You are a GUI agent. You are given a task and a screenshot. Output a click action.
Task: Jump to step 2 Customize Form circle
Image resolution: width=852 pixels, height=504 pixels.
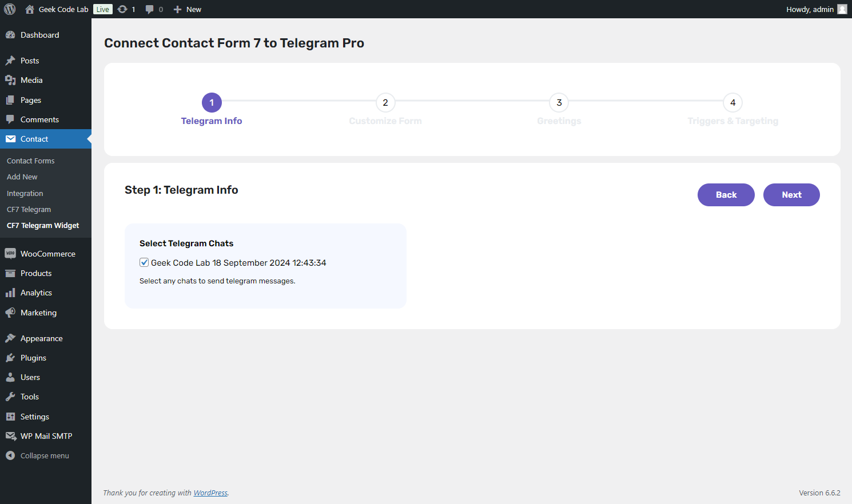coord(385,103)
